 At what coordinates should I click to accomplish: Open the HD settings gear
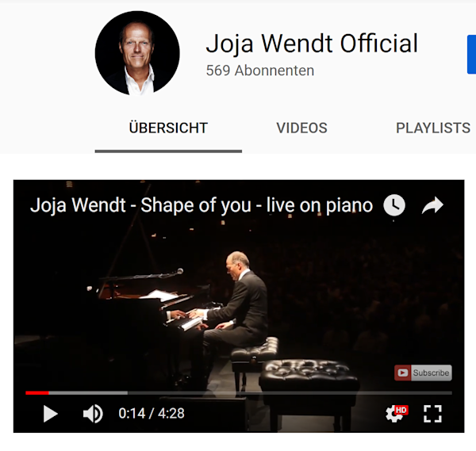(396, 414)
